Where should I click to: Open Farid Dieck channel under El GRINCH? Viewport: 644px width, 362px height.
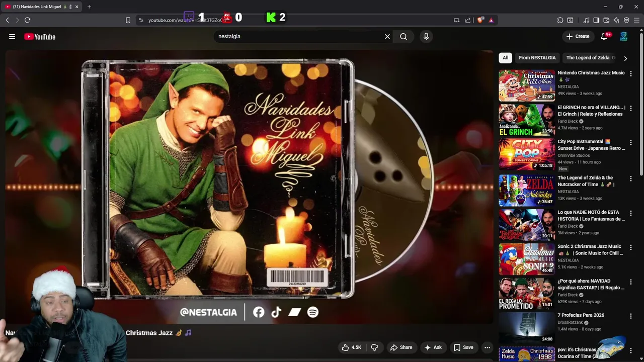click(x=568, y=121)
